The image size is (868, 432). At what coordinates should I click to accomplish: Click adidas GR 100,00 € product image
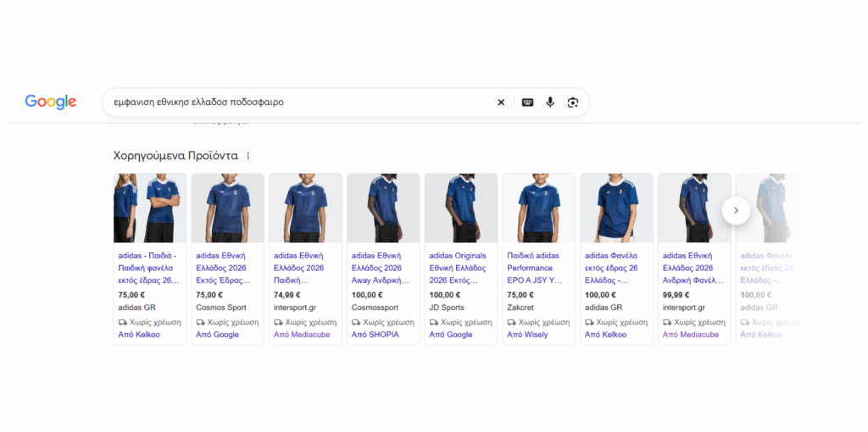click(617, 208)
